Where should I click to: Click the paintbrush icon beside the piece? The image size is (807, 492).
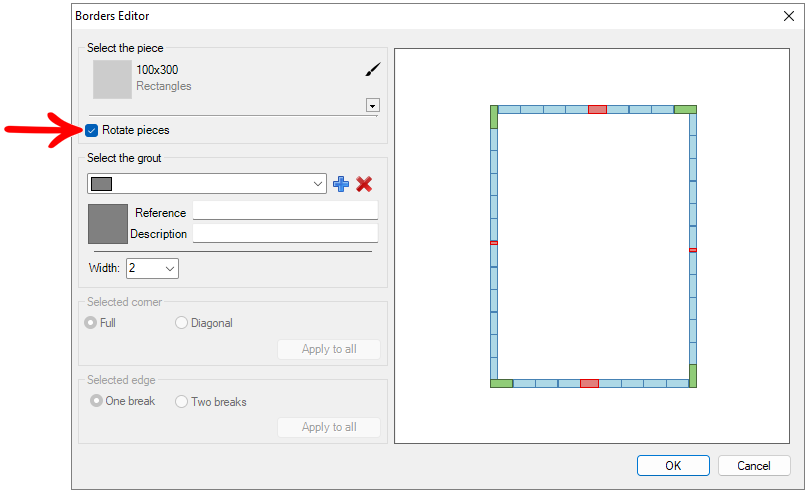[372, 69]
